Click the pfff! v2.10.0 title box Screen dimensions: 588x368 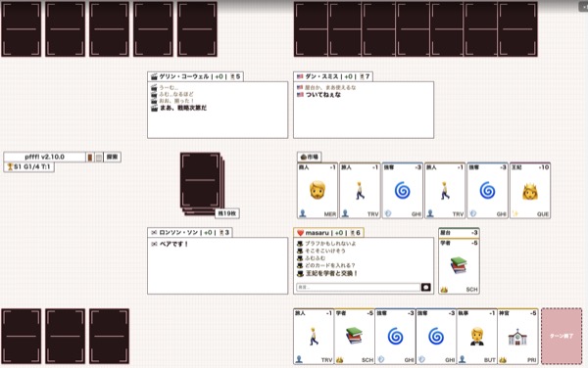(45, 157)
